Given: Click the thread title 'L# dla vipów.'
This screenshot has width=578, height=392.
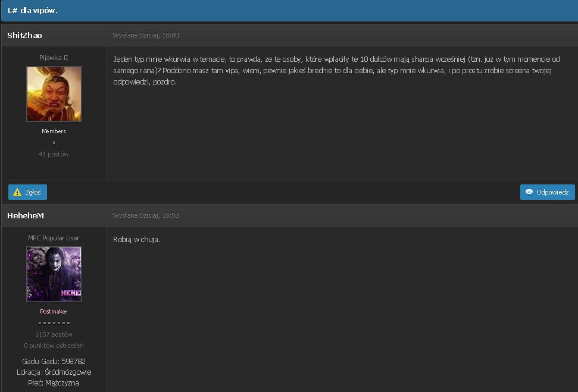Looking at the screenshot, I should [x=32, y=10].
